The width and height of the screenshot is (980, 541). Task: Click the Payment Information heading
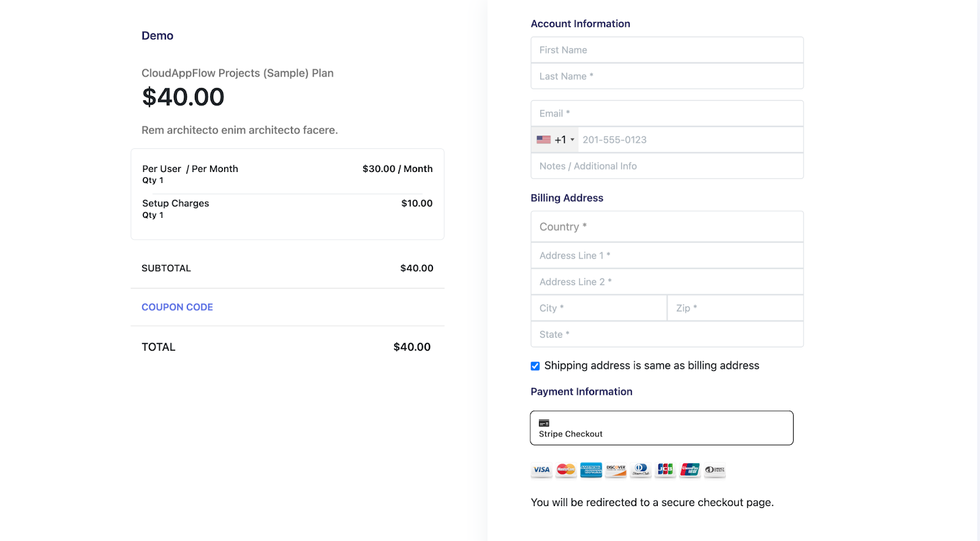581,392
